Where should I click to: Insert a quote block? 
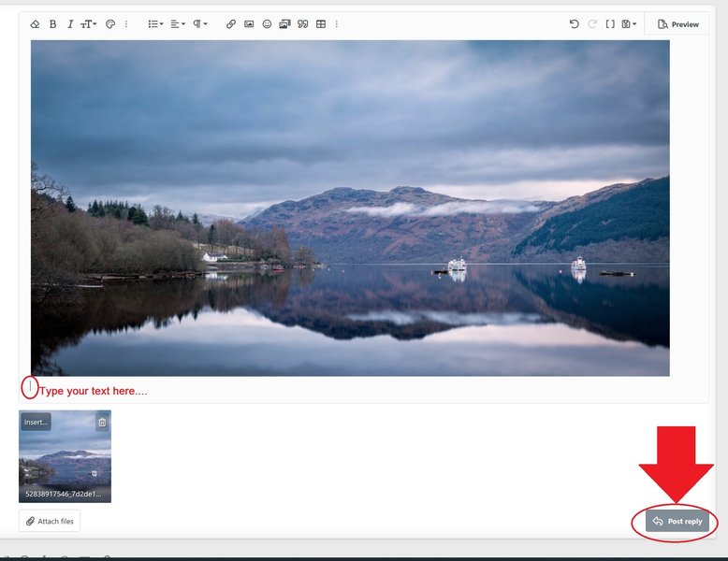(302, 24)
